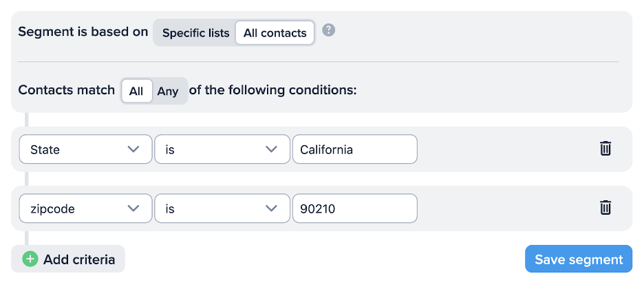The width and height of the screenshot is (644, 289).
Task: Click the operator chevron in the 90210 row
Action: [271, 208]
